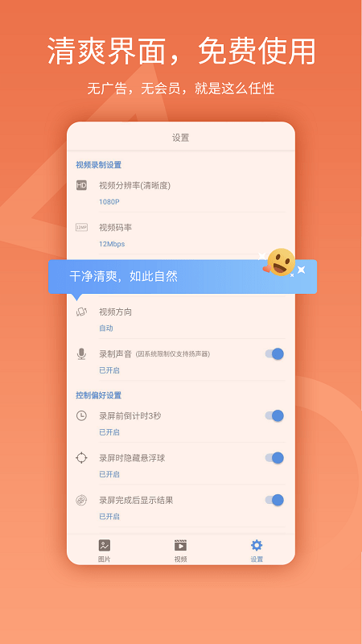Switch to the 视频 tab
The width and height of the screenshot is (362, 644).
point(180,551)
